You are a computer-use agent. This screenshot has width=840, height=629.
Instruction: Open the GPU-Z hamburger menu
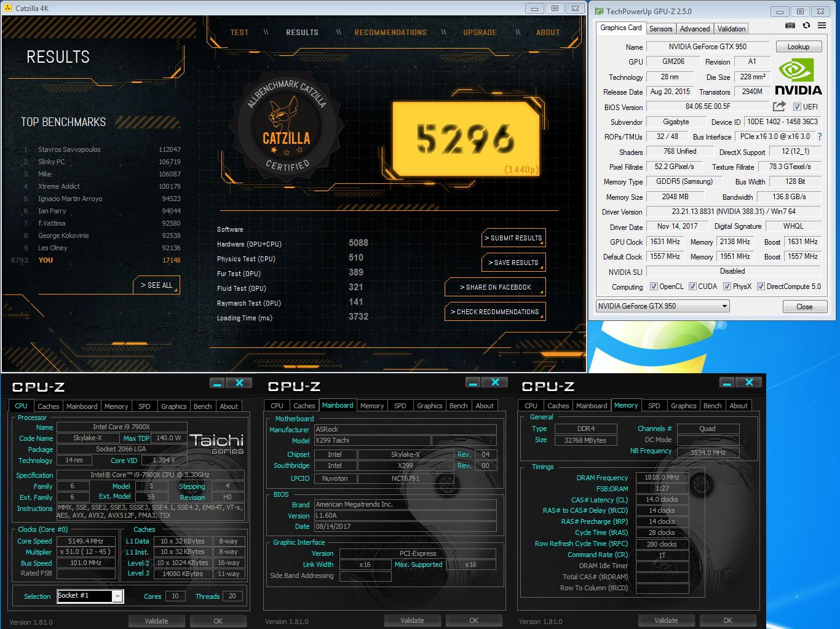pos(822,25)
